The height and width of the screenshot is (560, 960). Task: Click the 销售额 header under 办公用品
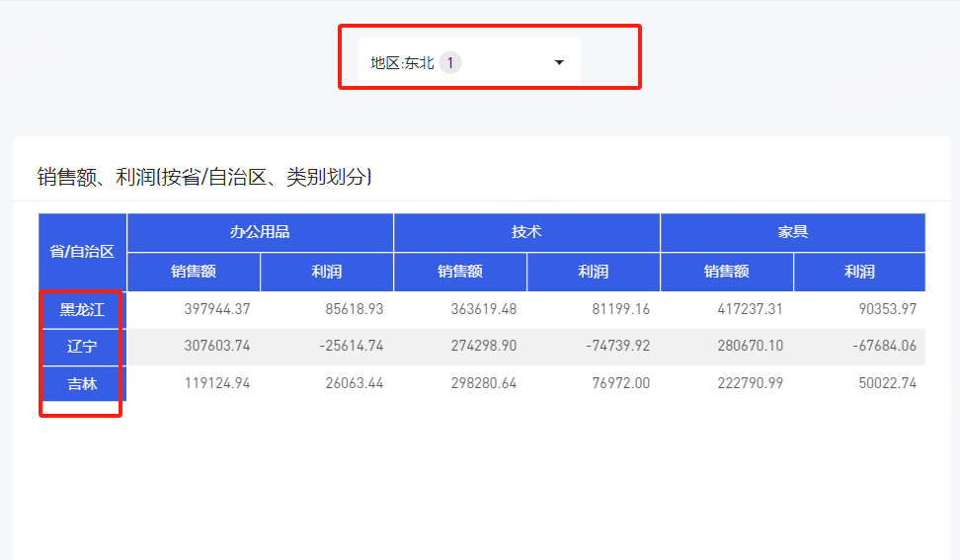194,272
